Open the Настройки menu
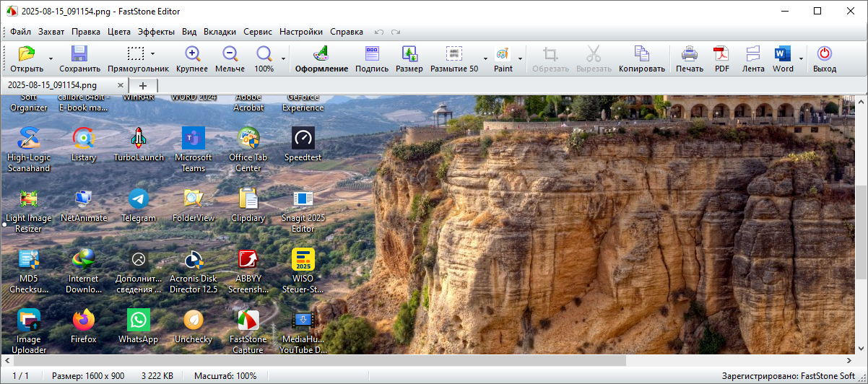The width and height of the screenshot is (868, 384). coord(301,32)
